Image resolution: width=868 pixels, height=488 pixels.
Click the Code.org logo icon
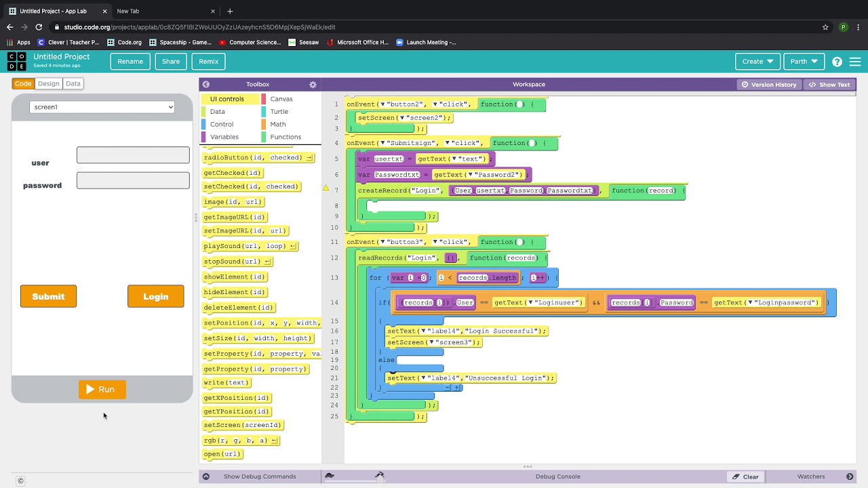17,62
